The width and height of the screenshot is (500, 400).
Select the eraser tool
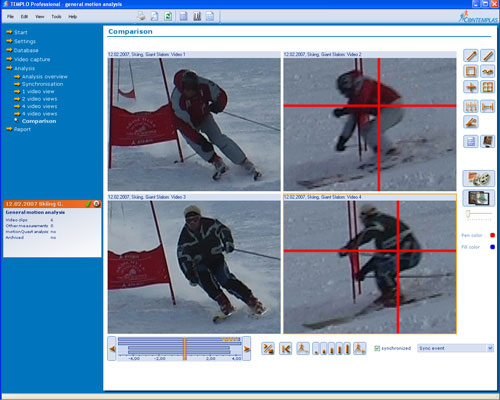471,122
